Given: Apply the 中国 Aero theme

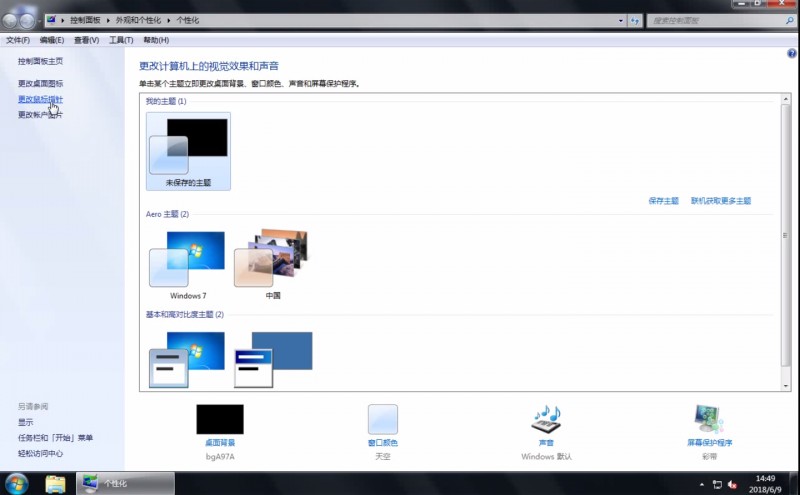Looking at the screenshot, I should tap(272, 265).
